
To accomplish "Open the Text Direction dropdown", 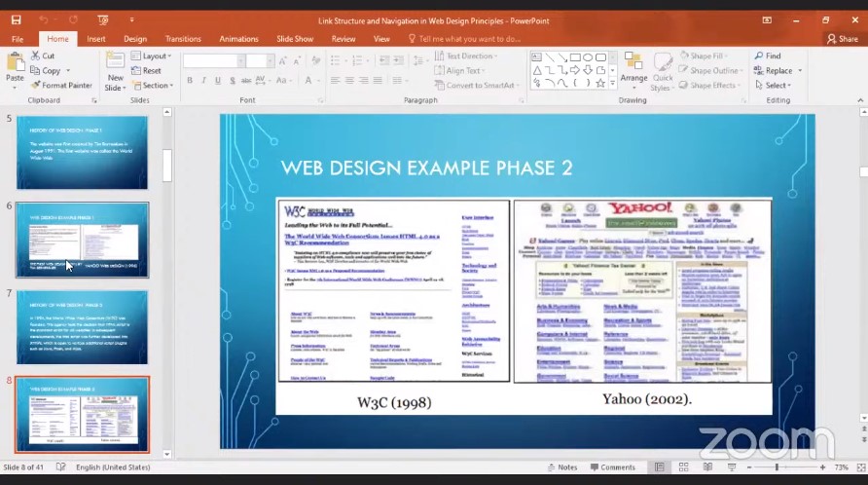I will [465, 56].
